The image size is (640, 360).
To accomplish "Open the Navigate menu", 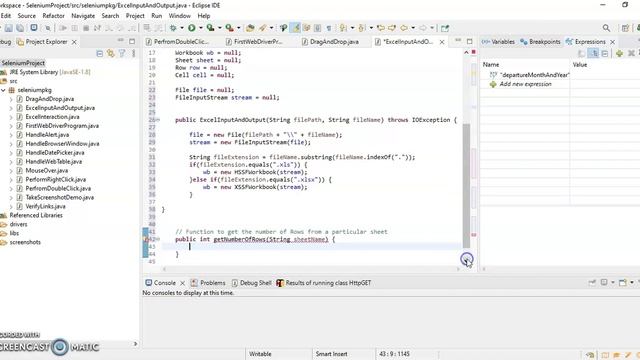I will pyautogui.click(x=83, y=16).
